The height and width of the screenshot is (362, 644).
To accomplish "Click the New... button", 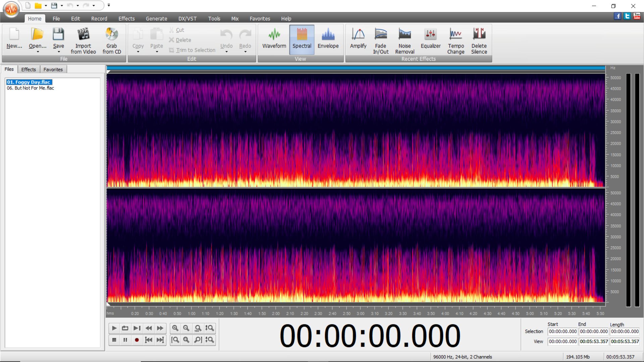I will (x=14, y=40).
